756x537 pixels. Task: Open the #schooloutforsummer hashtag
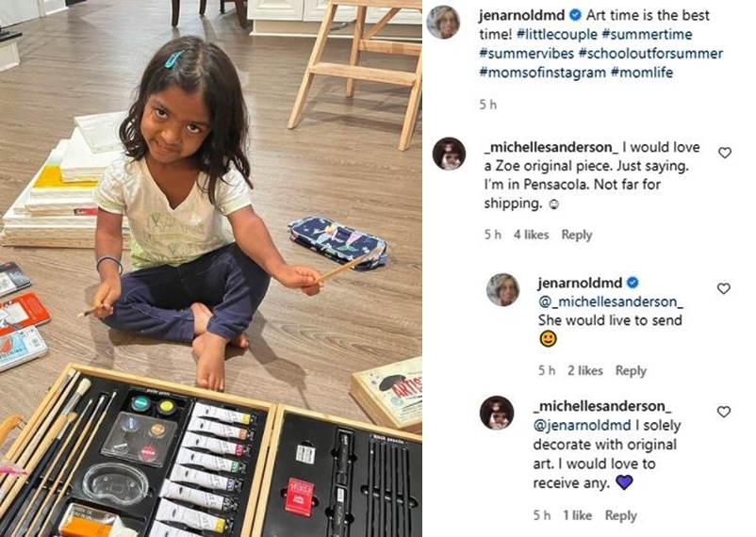(x=650, y=54)
